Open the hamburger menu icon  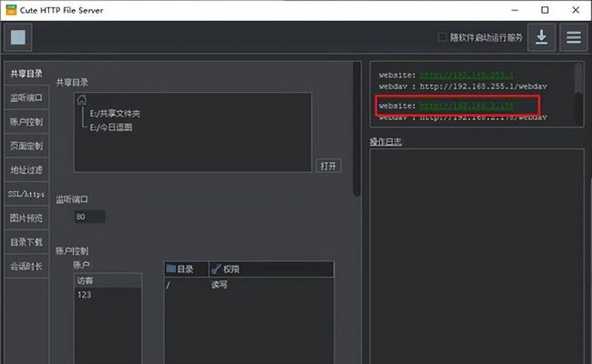click(x=574, y=37)
